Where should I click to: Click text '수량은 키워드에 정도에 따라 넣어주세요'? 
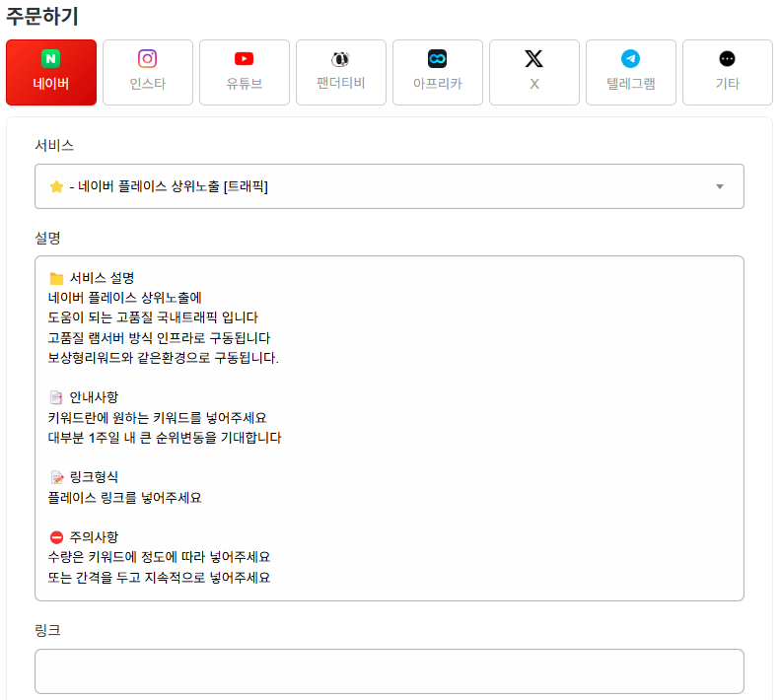point(159,557)
